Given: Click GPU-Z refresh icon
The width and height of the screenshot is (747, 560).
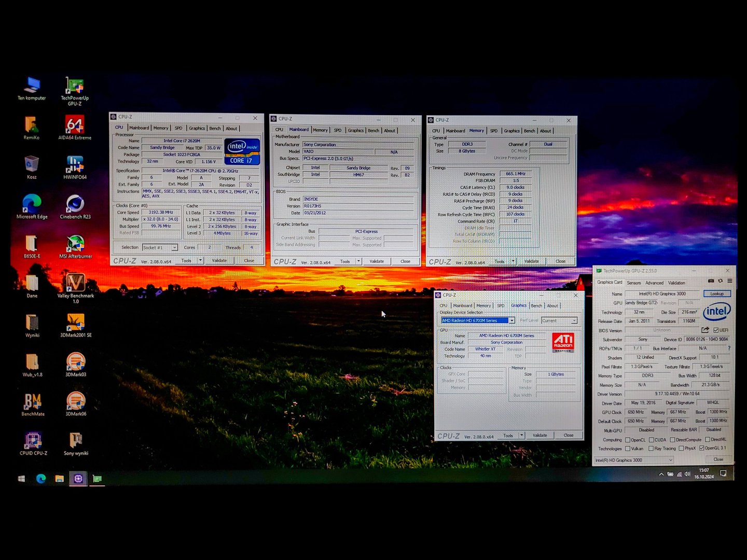Looking at the screenshot, I should [720, 281].
